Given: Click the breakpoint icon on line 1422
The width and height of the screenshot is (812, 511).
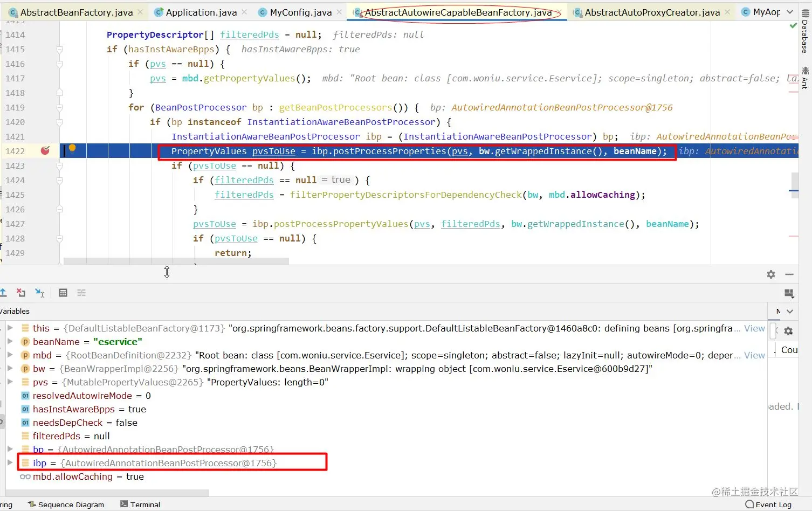Looking at the screenshot, I should (45, 150).
